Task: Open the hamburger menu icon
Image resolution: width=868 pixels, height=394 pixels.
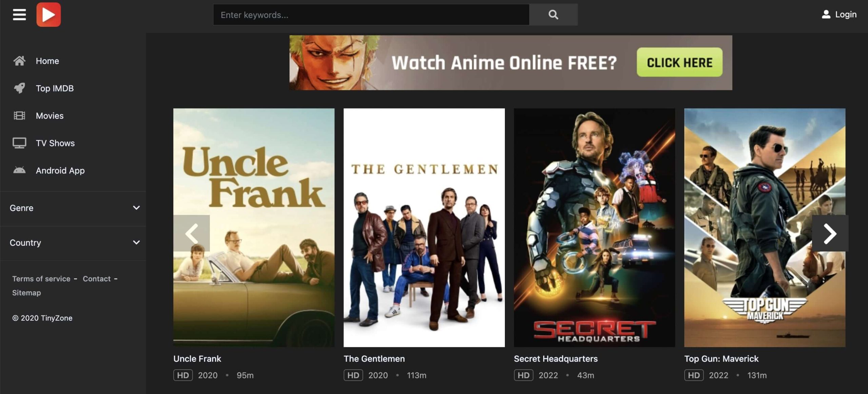Action: [x=19, y=15]
